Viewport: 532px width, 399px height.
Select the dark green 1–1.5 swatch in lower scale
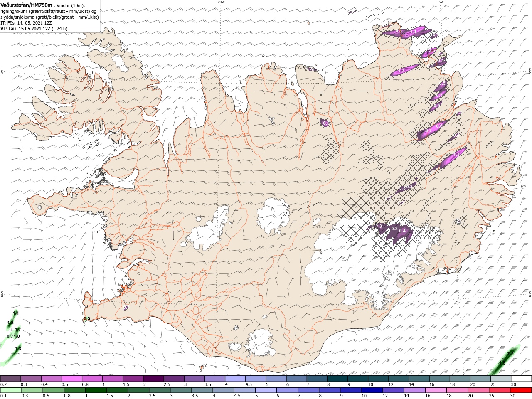(x=96, y=390)
